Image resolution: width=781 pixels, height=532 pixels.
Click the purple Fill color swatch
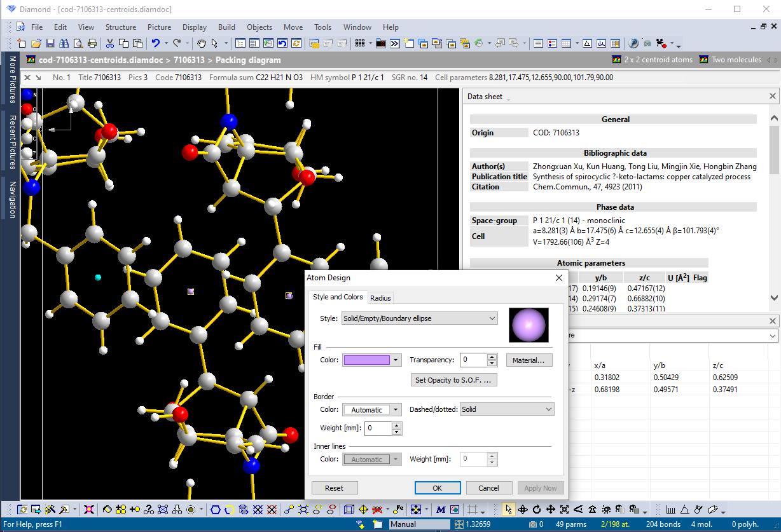point(367,360)
